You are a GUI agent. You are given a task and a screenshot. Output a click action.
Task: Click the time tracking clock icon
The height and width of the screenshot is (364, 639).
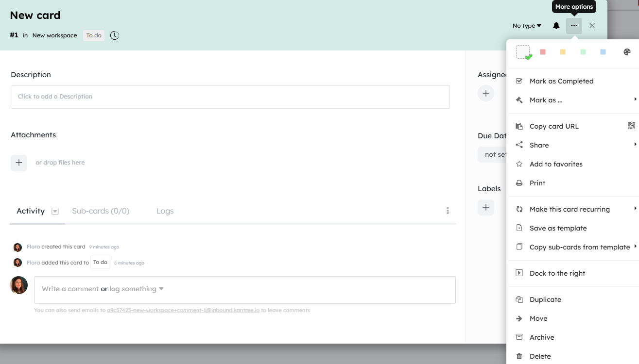pyautogui.click(x=114, y=35)
